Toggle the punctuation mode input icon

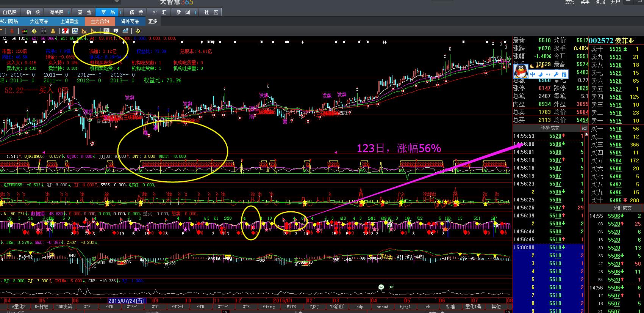548,74
